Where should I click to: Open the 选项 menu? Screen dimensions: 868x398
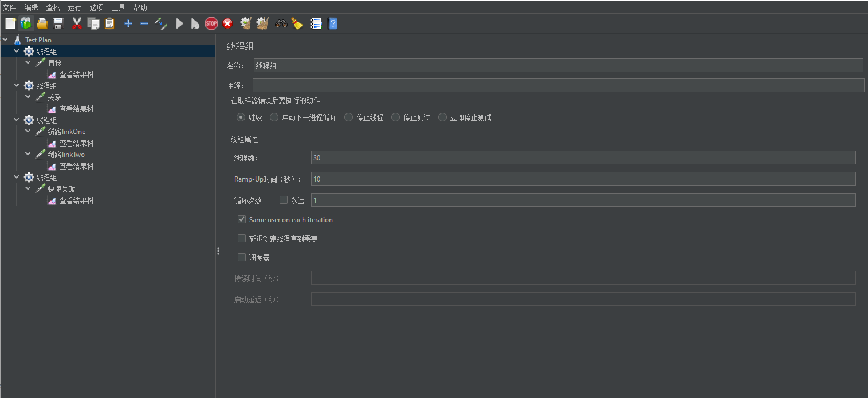(x=96, y=7)
